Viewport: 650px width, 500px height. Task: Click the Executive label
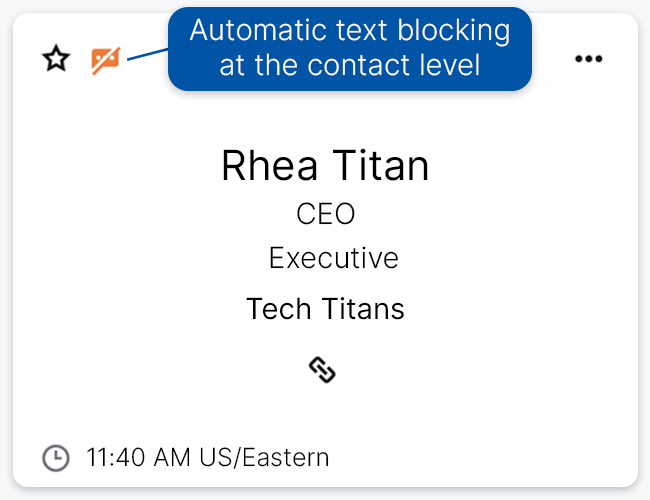pyautogui.click(x=333, y=258)
